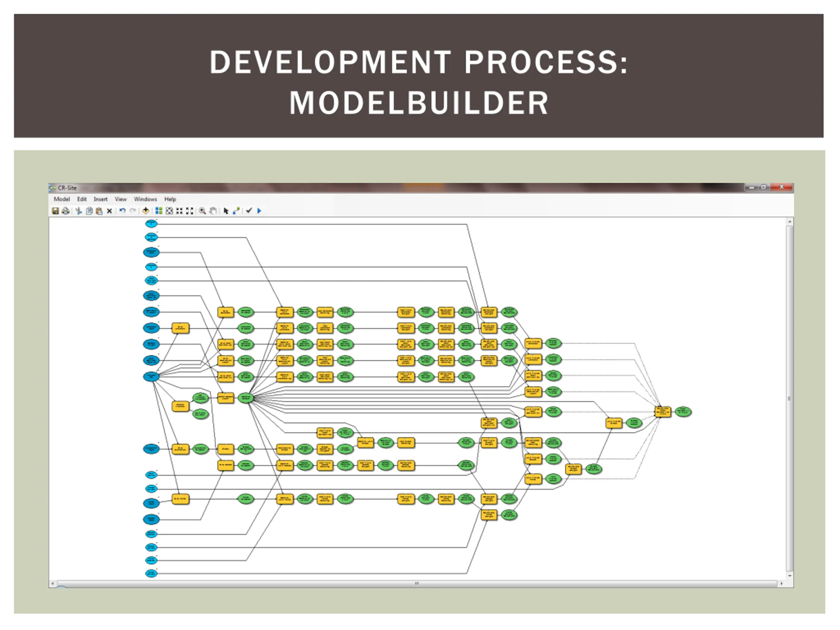The image size is (840, 630).
Task: Click the Fixed Zoom In arrows icon
Action: pyautogui.click(x=179, y=211)
